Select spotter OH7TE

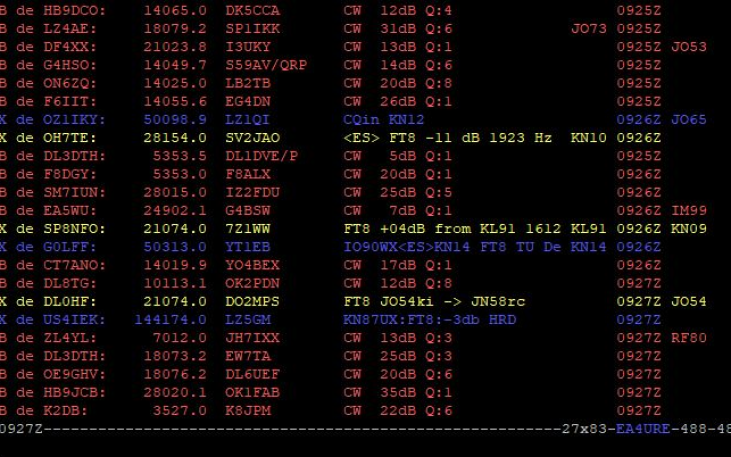coord(70,138)
